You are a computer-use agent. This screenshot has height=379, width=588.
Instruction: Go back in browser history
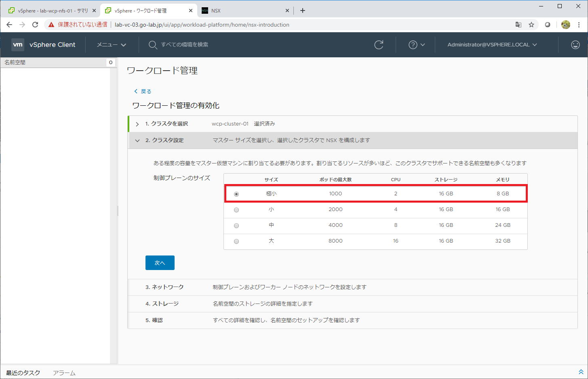pyautogui.click(x=9, y=25)
